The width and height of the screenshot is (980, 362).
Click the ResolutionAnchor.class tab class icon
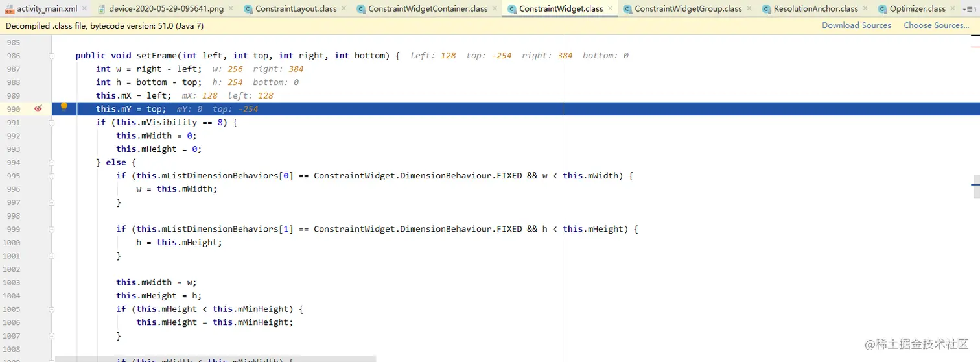point(767,9)
